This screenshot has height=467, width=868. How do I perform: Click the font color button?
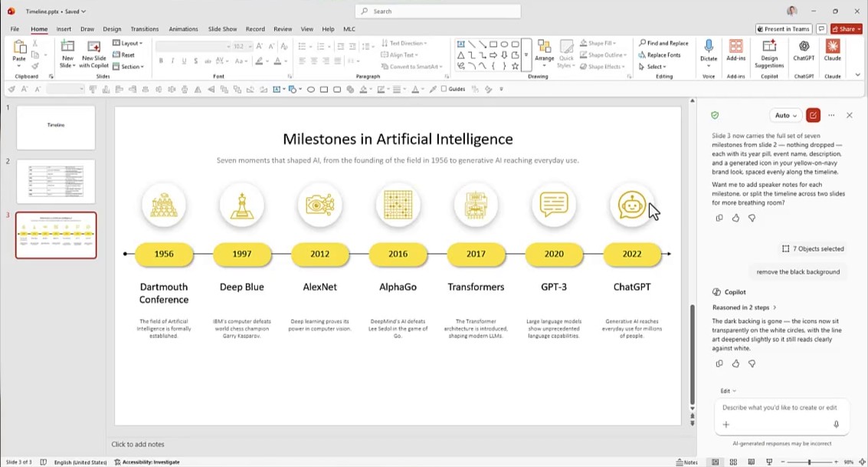(x=278, y=61)
